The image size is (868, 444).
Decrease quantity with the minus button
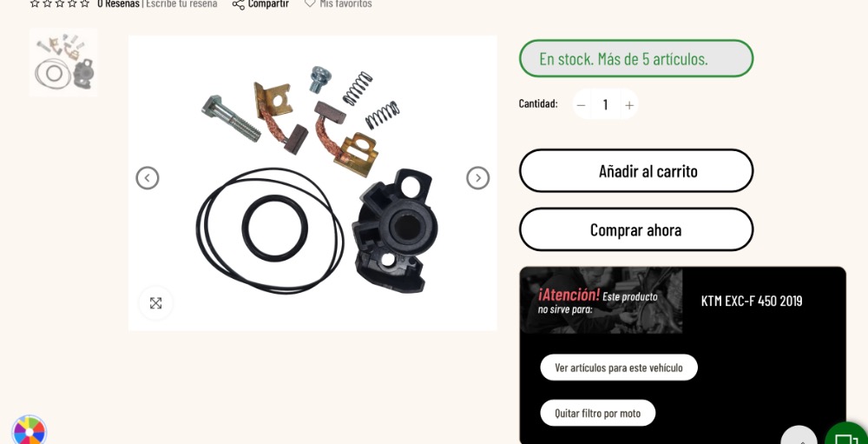(582, 105)
